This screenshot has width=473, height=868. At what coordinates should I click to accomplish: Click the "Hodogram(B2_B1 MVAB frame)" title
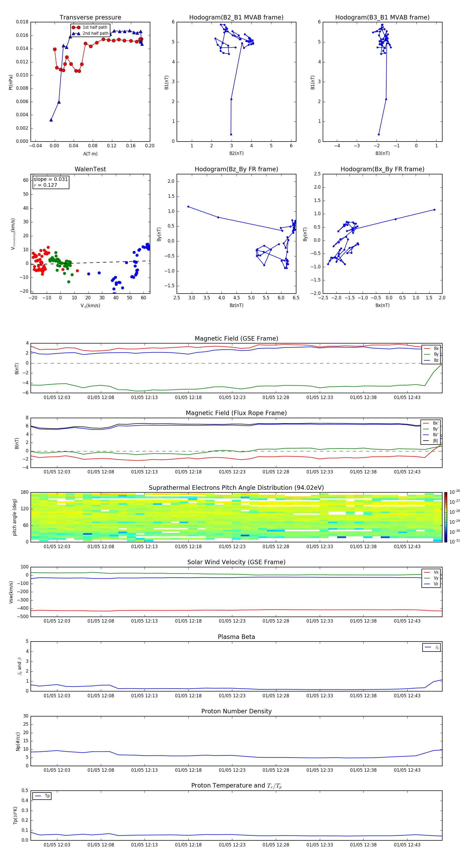click(236, 18)
